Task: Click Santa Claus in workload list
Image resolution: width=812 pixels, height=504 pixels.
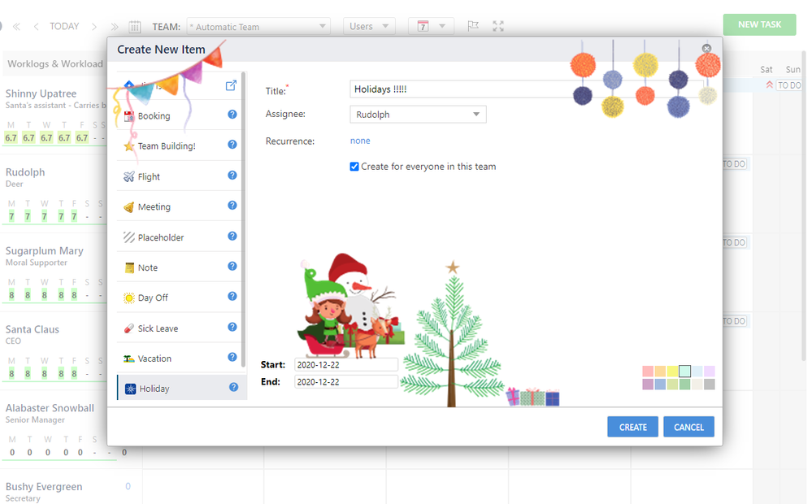Action: 33,329
